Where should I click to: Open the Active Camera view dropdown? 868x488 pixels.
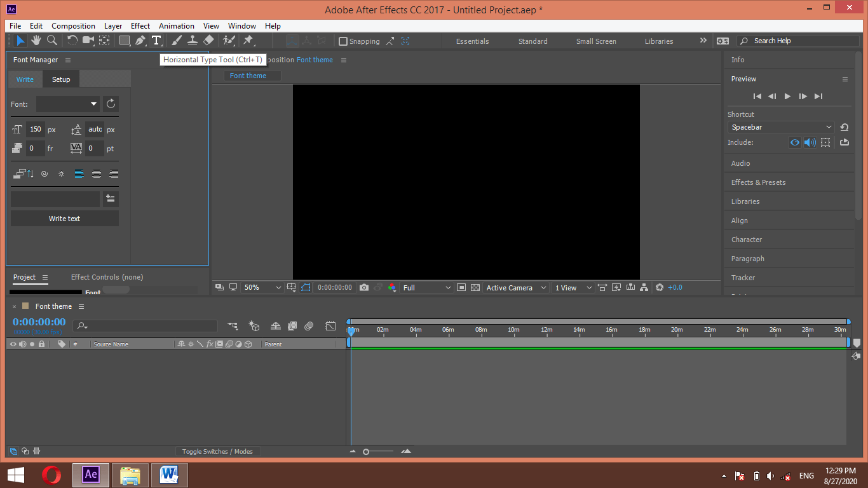(515, 287)
